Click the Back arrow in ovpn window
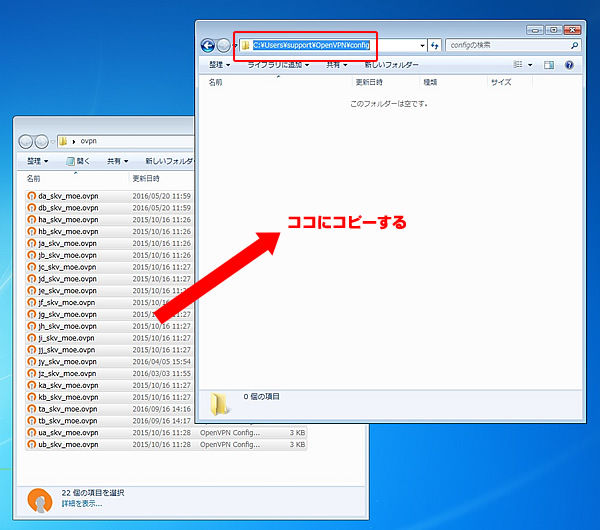The width and height of the screenshot is (600, 530). coord(25,141)
